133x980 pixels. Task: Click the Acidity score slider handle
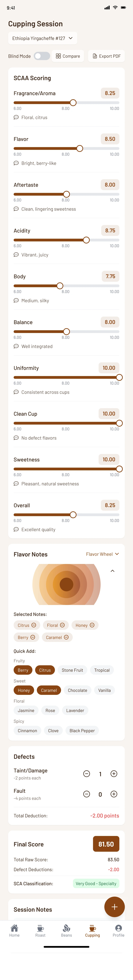click(86, 240)
